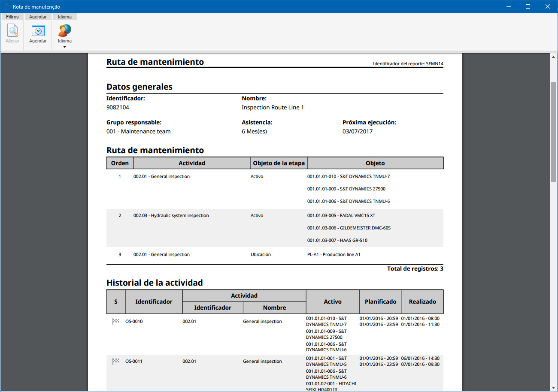
Task: Click the Idioma user globe icon
Action: (65, 30)
